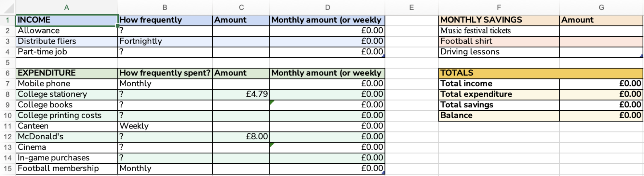Select the Fortnightly cell for Distribute fliers
The height and width of the screenshot is (176, 644).
pyautogui.click(x=165, y=41)
